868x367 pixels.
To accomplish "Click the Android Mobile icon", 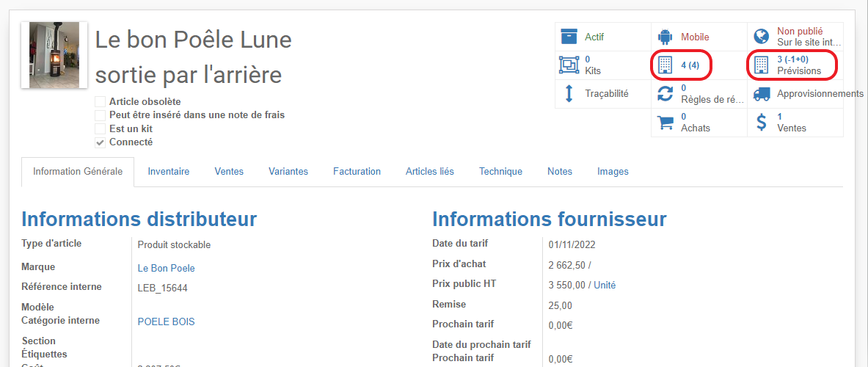I will [x=665, y=37].
